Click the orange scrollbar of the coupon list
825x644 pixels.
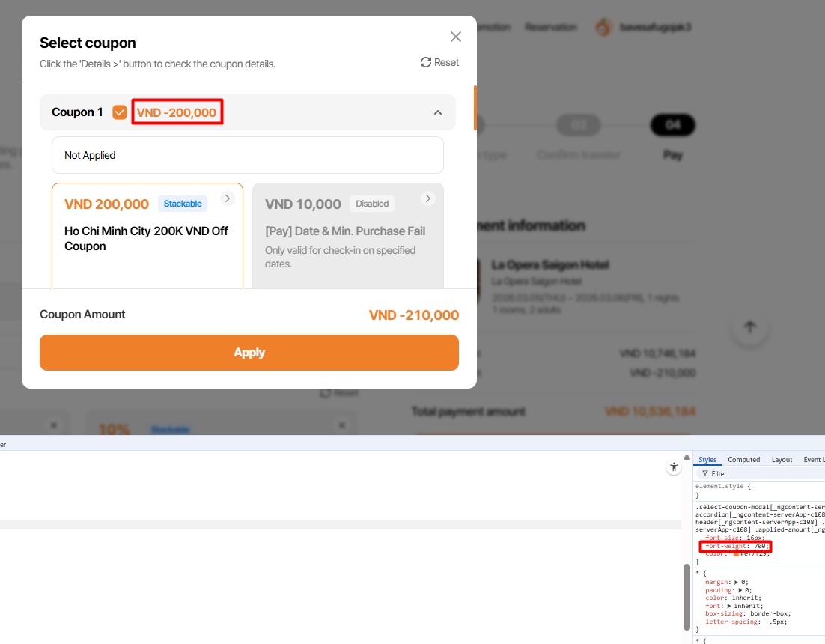point(475,108)
